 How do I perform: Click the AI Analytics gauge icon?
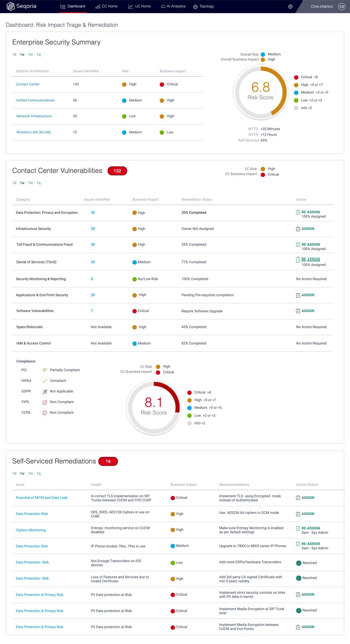point(163,7)
